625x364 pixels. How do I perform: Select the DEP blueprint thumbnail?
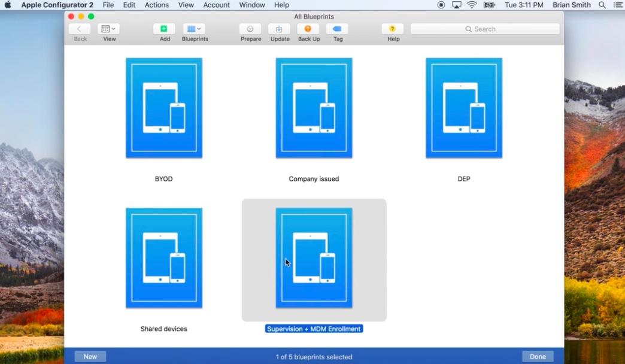pyautogui.click(x=464, y=108)
